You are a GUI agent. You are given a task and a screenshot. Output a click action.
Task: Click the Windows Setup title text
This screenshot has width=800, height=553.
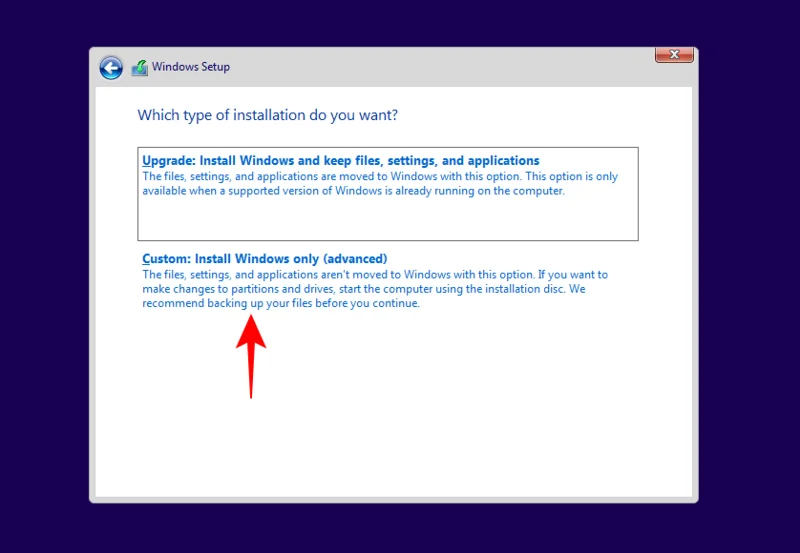point(191,67)
